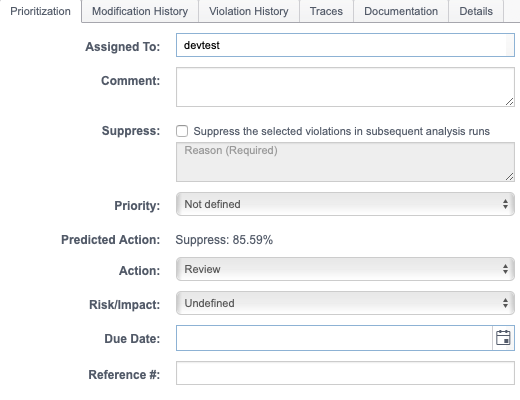Image resolution: width=520 pixels, height=400 pixels.
Task: Click the Action dropdown arrows
Action: [505, 269]
